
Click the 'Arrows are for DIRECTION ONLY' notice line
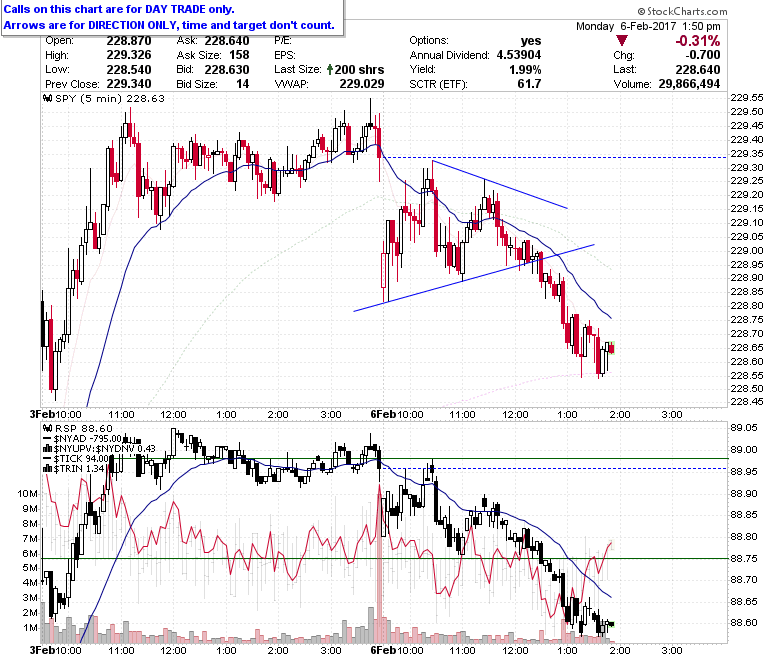tap(169, 25)
